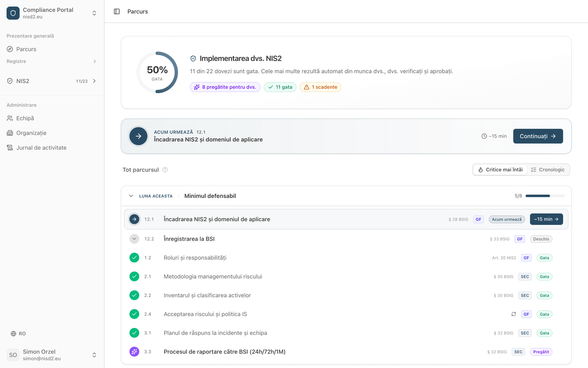Image resolution: width=588 pixels, height=368 pixels.
Task: Click green check on Metodologia managementului riscului
Action: point(135,276)
